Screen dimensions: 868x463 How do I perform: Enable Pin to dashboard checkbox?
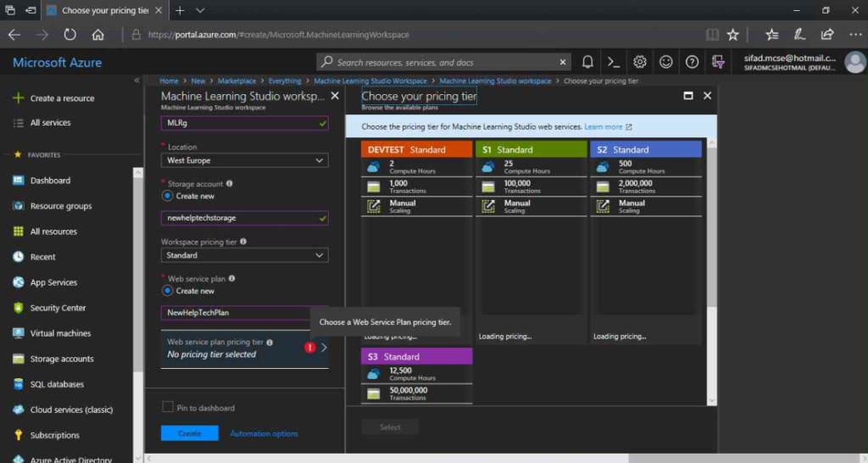click(168, 407)
